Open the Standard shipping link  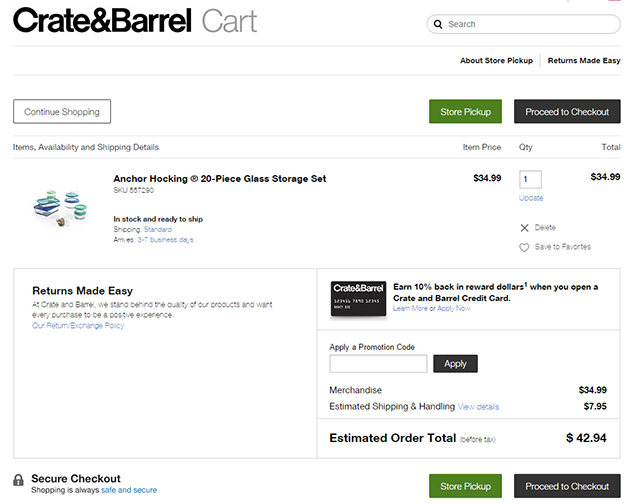[158, 229]
